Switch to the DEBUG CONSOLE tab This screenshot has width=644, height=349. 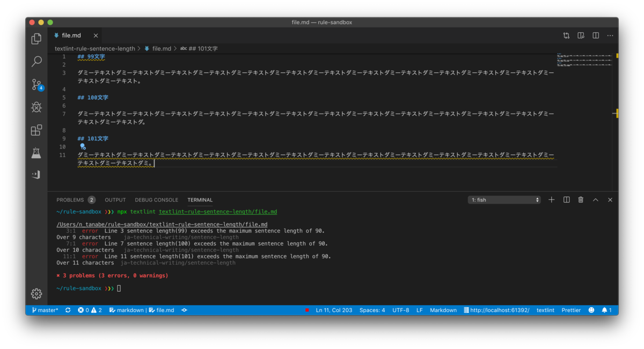tap(157, 200)
